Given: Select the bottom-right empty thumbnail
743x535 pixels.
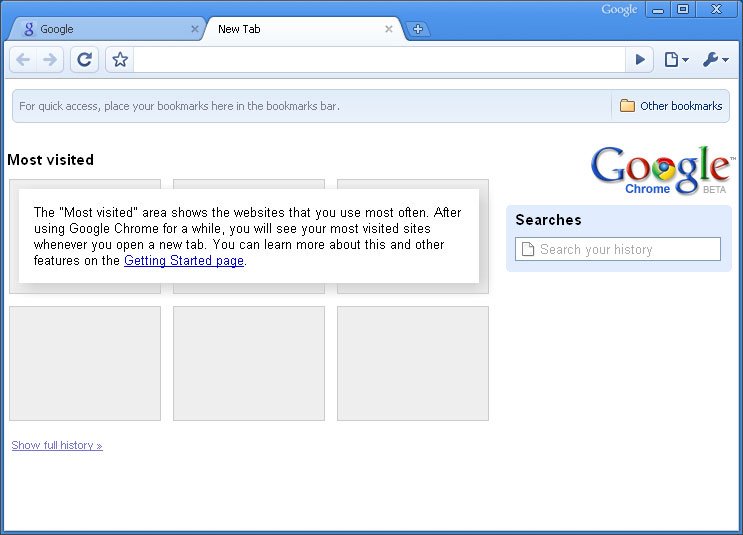Looking at the screenshot, I should (x=413, y=363).
